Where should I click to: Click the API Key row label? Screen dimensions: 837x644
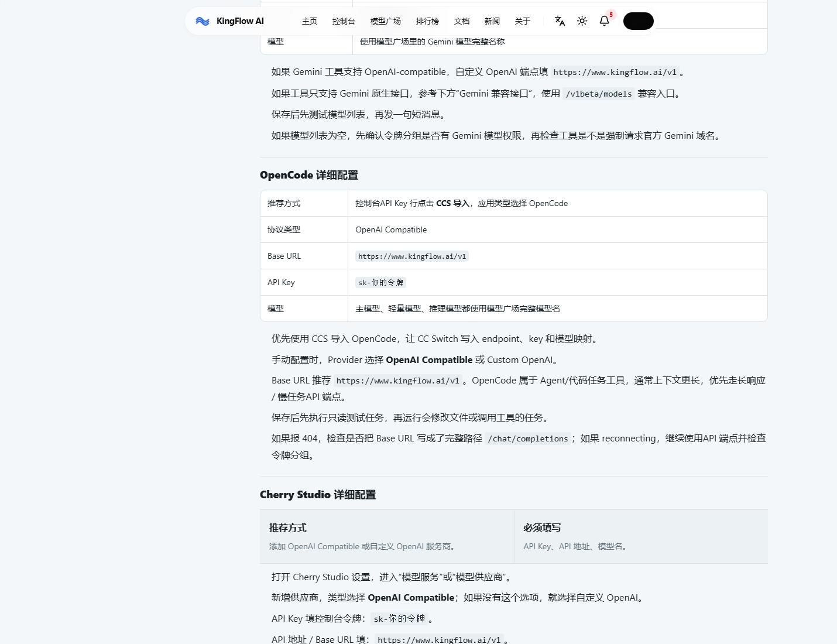281,282
